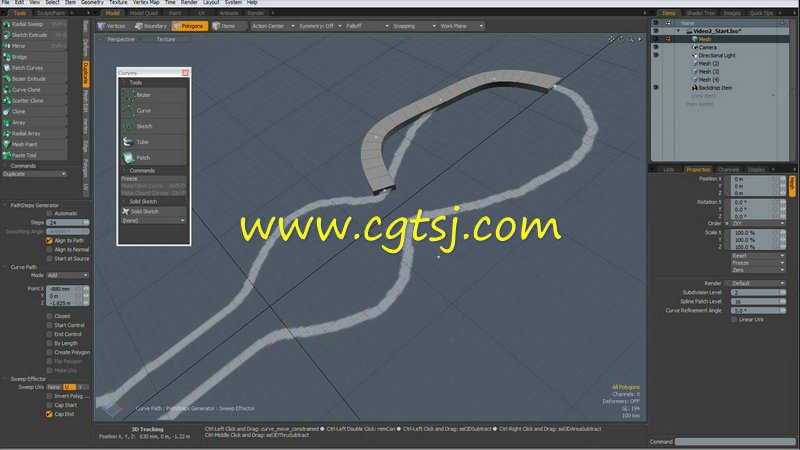Activate the Array tool
This screenshot has width=800, height=450.
coord(34,123)
